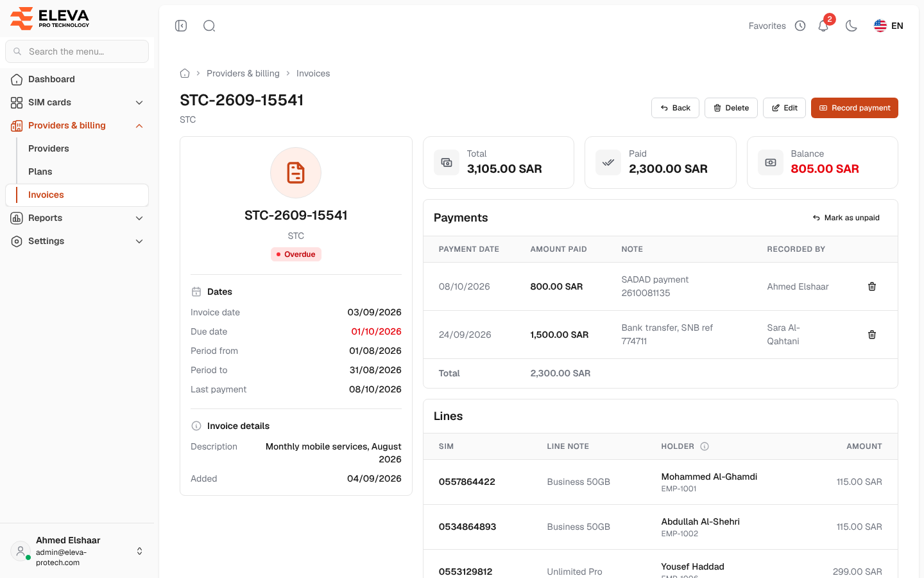
Task: Click the Delete invoice button
Action: click(x=732, y=108)
